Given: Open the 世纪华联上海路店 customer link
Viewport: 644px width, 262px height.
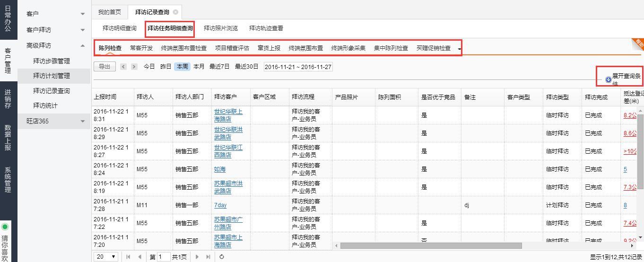Looking at the screenshot, I should (x=228, y=115).
